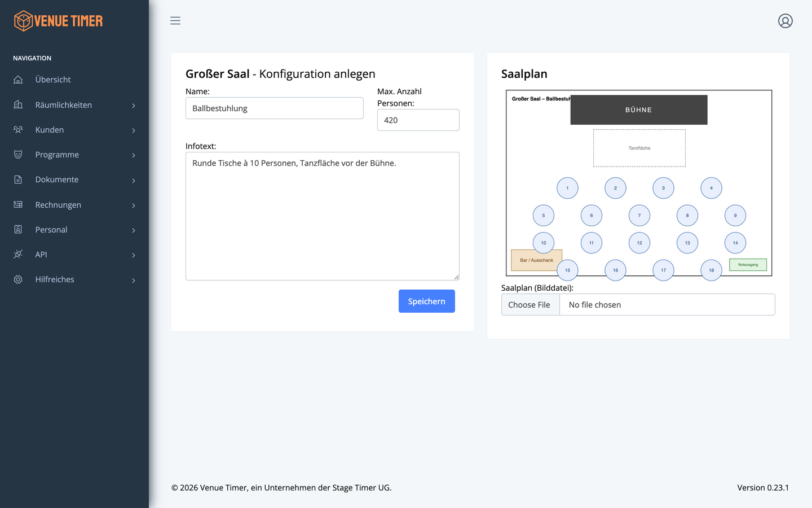
Task: Click the Übersicht home icon
Action: (18, 80)
